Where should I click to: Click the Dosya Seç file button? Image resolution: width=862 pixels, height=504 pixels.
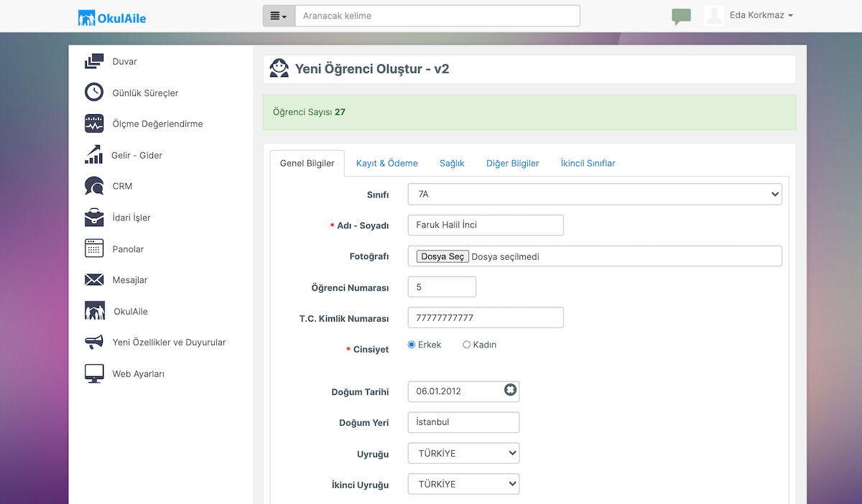[x=442, y=256]
